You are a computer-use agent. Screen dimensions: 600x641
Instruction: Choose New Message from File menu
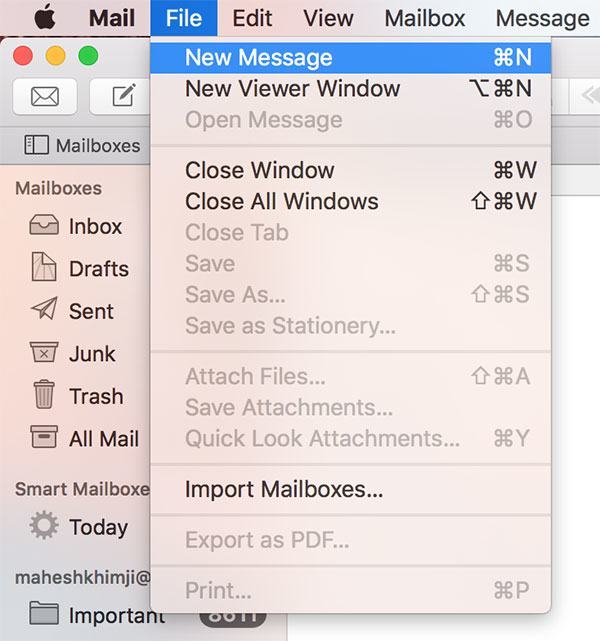point(351,57)
